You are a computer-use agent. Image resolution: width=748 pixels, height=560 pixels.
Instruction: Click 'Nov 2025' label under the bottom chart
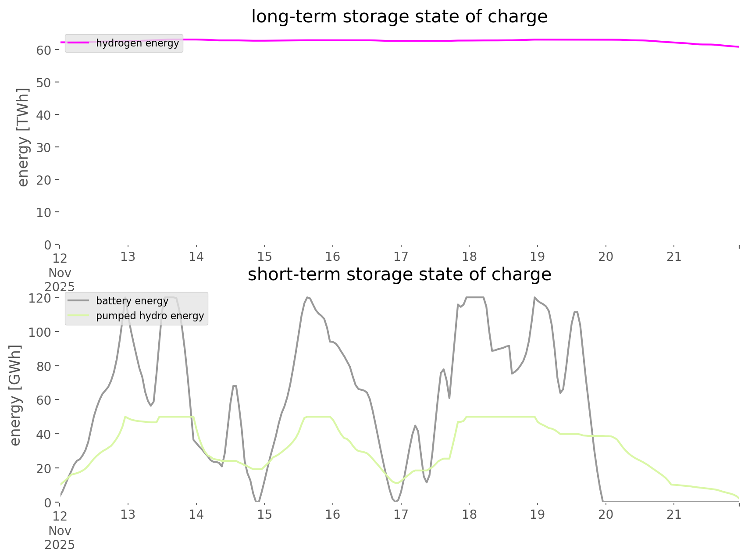[60, 538]
